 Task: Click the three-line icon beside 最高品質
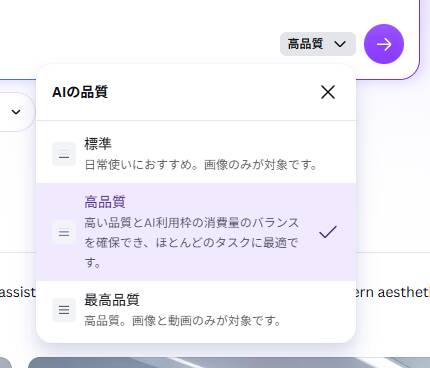64,310
